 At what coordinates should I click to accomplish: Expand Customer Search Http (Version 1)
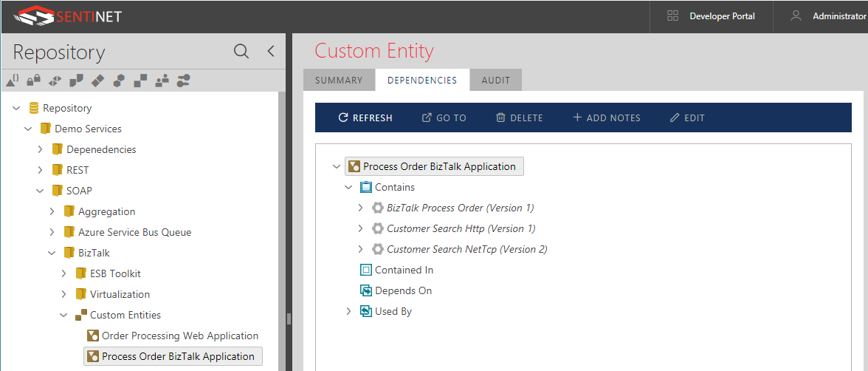point(360,228)
